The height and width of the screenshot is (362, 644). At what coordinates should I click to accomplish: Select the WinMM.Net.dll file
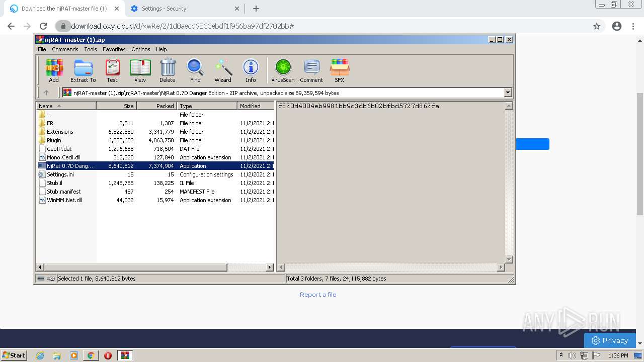click(x=155, y=200)
